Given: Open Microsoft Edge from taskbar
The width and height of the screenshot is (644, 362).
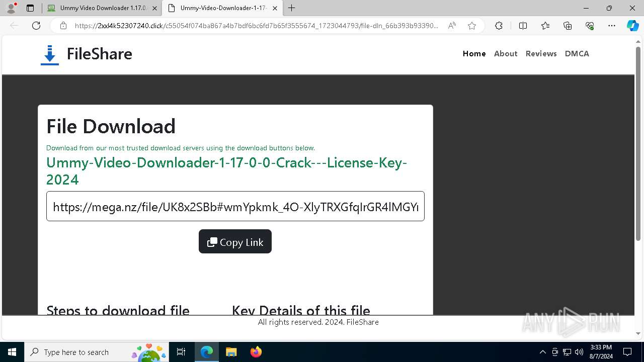Looking at the screenshot, I should (207, 352).
